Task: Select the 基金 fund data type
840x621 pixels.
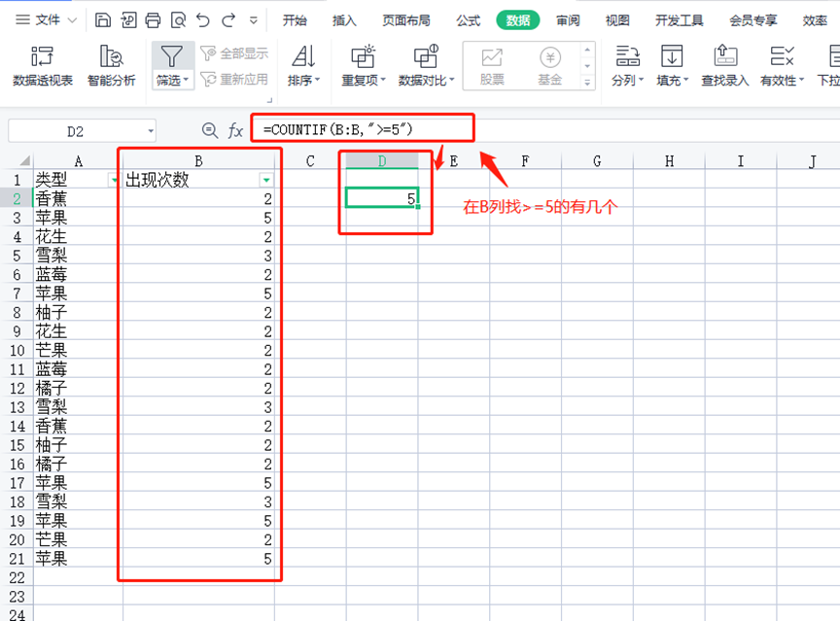Action: (550, 65)
